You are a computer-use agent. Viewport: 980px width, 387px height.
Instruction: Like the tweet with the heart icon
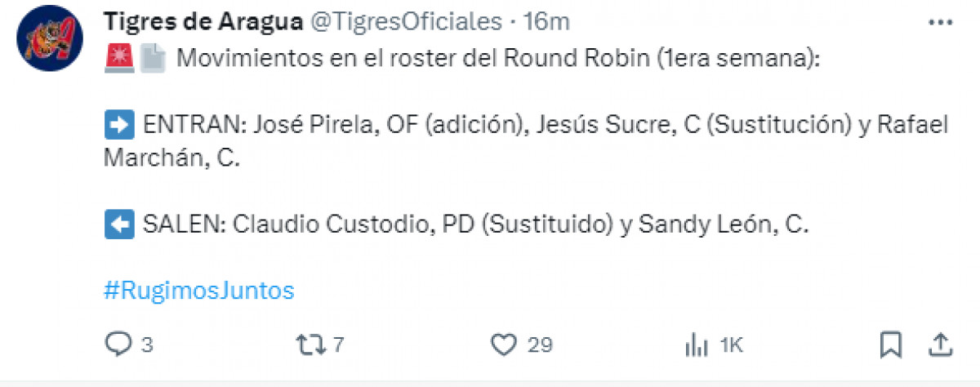coord(503,345)
